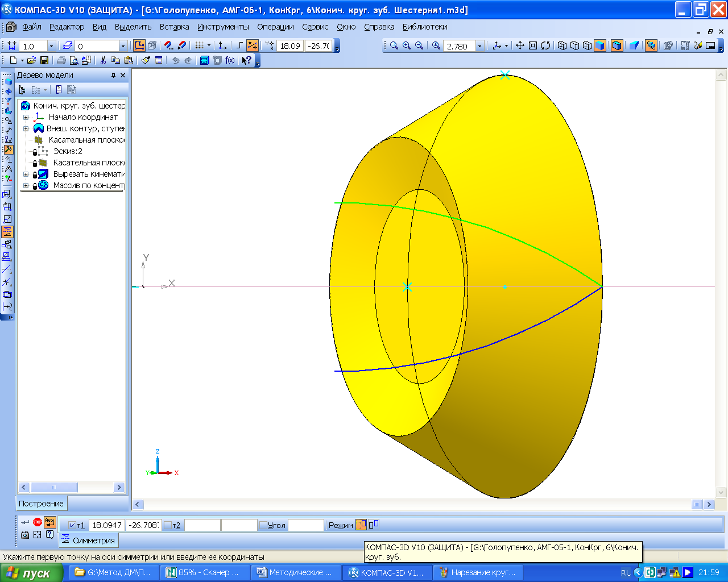Expand Вырезать кинематически tree node
The width and height of the screenshot is (728, 582).
tap(26, 174)
